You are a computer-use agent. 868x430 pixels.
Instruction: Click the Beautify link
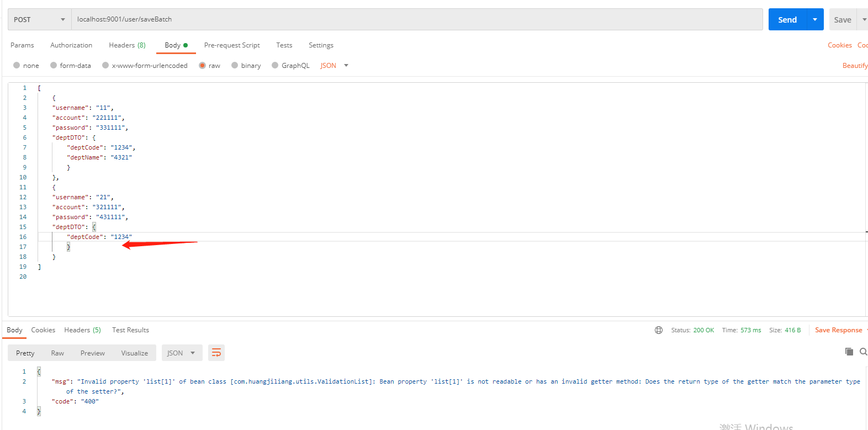855,65
